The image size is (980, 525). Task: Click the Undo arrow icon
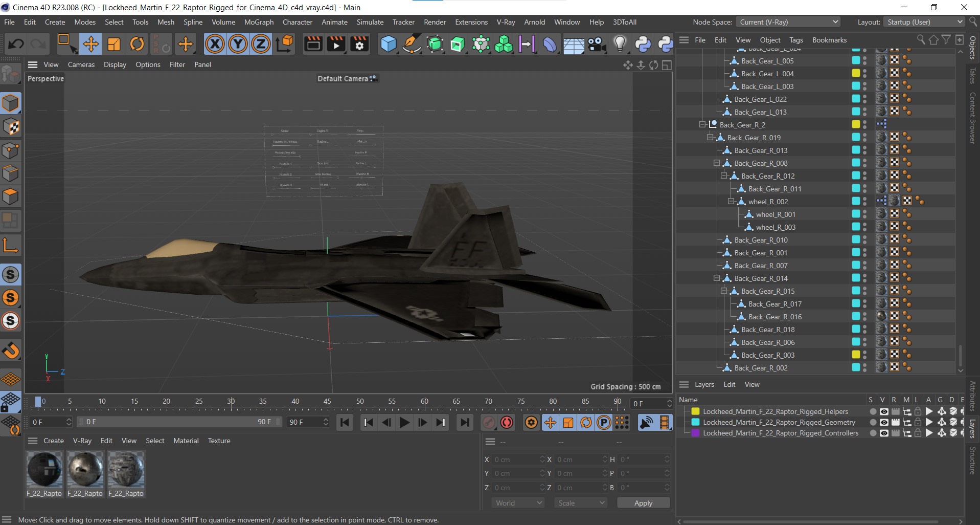[16, 44]
